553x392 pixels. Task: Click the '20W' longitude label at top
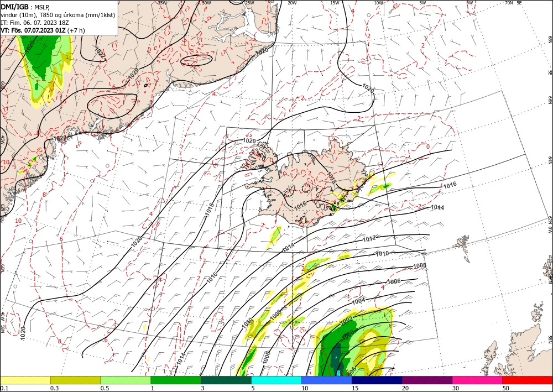coord(292,2)
